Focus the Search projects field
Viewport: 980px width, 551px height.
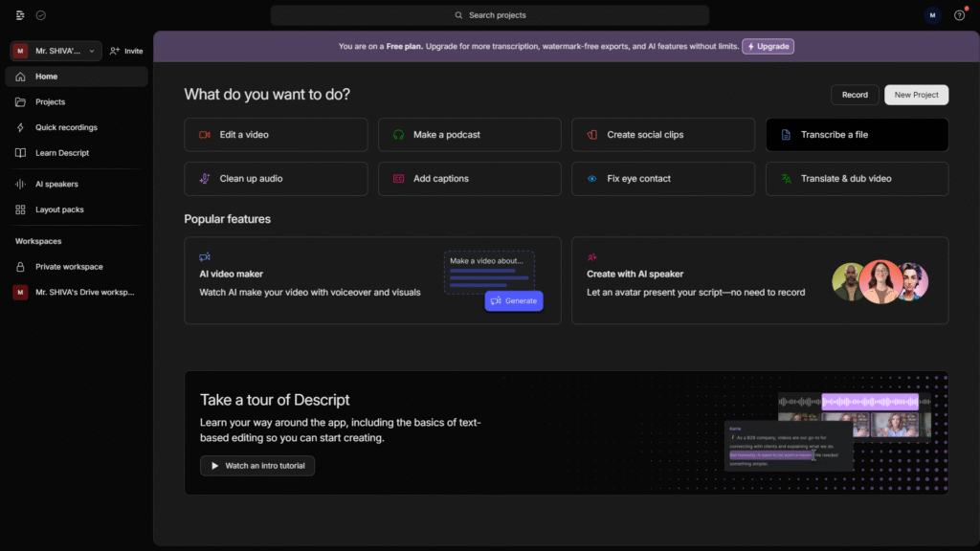click(490, 15)
